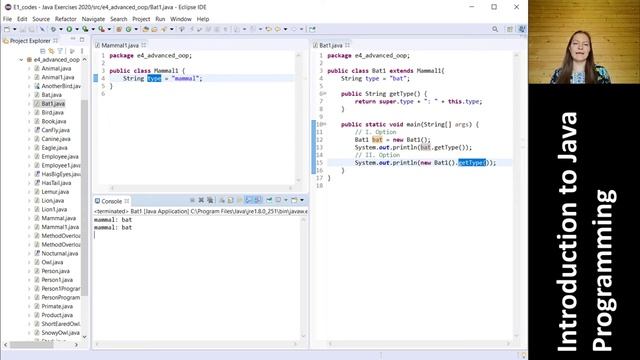The height and width of the screenshot is (360, 640).
Task: Select Bat1.java in Project Explorer
Action: click(x=53, y=104)
